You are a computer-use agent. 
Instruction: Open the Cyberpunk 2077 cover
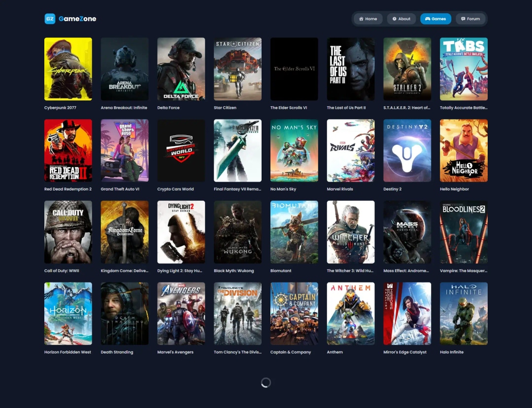(x=68, y=69)
